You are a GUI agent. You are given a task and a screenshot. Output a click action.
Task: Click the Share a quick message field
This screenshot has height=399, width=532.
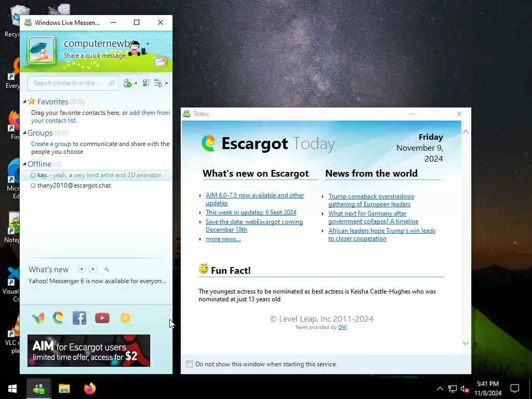tap(95, 56)
